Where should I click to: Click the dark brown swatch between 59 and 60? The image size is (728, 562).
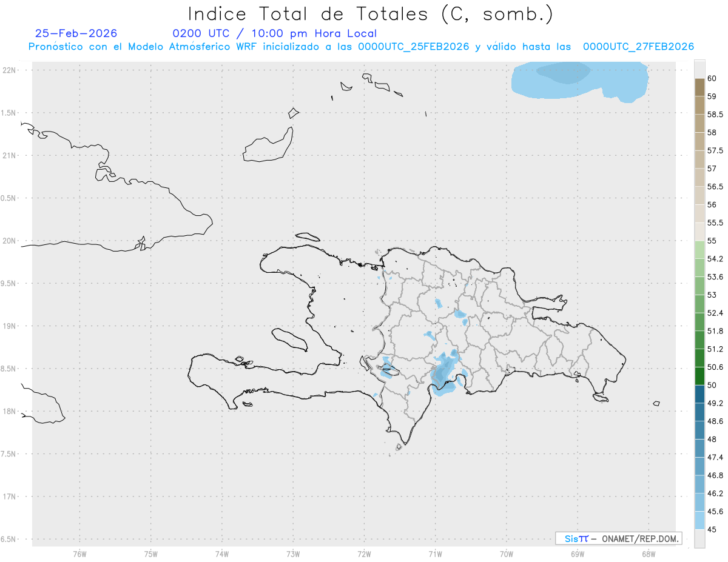(699, 87)
